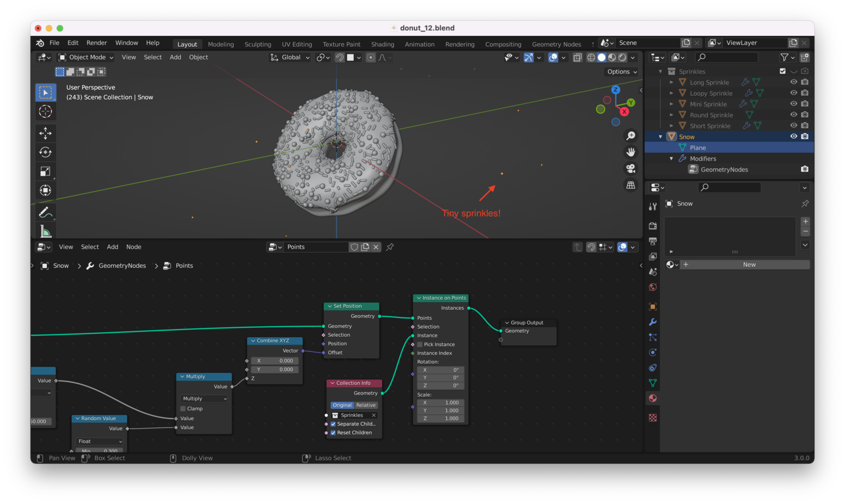
Task: Open the Material properties tab
Action: (653, 398)
